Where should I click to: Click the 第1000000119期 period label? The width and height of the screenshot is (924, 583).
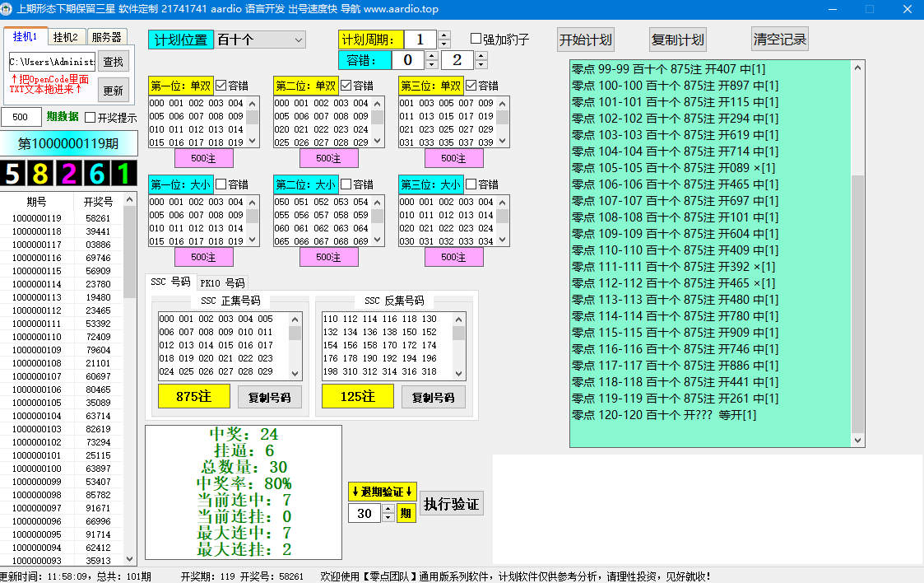pos(68,143)
